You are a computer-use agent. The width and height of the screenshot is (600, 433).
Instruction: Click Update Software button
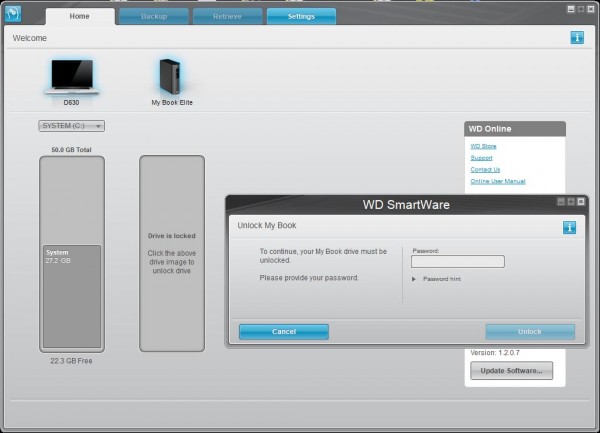(512, 371)
